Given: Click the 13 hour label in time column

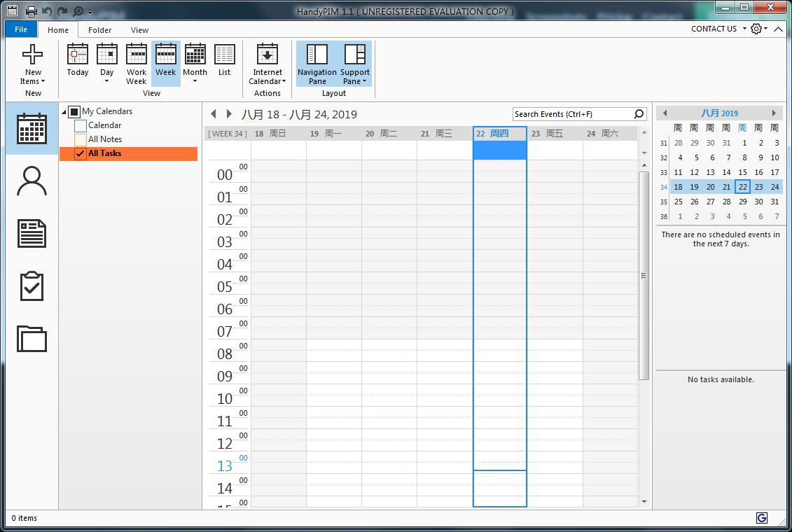Looking at the screenshot, I should (x=225, y=465).
